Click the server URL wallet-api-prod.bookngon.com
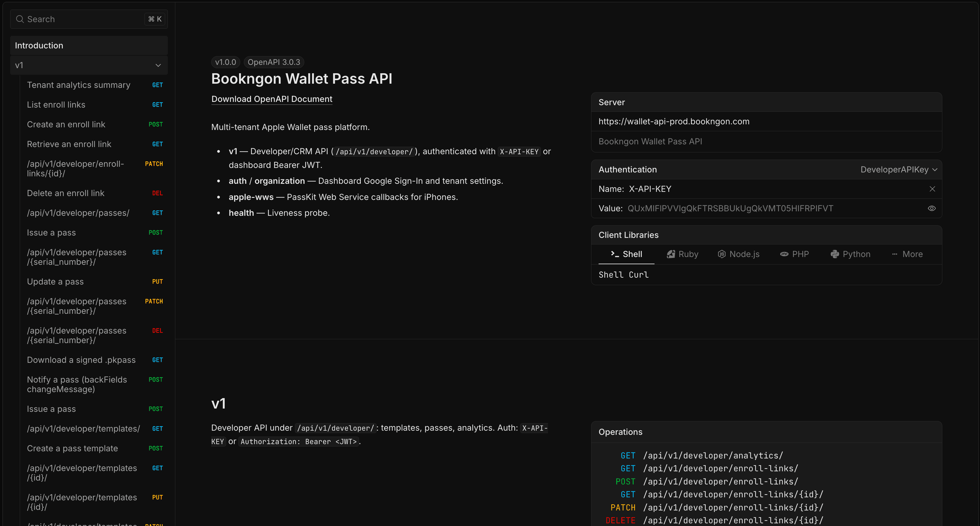980x526 pixels. pos(674,122)
